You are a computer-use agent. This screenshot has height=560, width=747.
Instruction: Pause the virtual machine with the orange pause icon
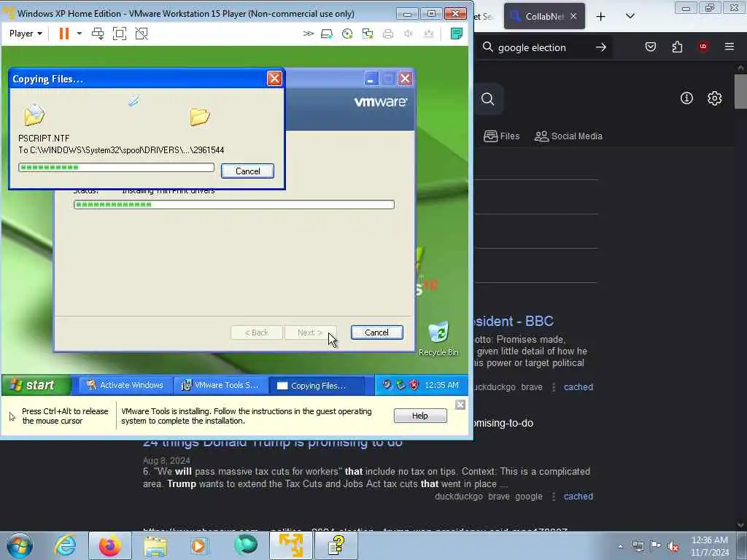[64, 34]
